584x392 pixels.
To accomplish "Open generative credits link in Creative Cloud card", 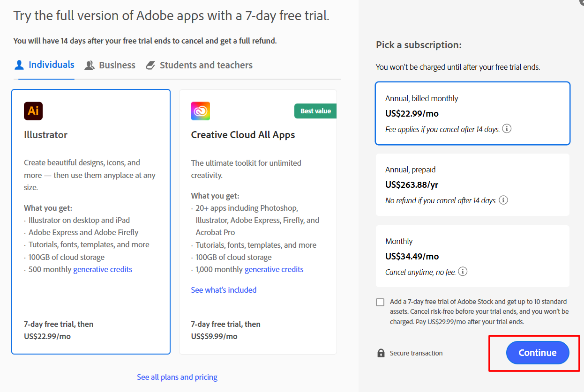I will pos(274,269).
